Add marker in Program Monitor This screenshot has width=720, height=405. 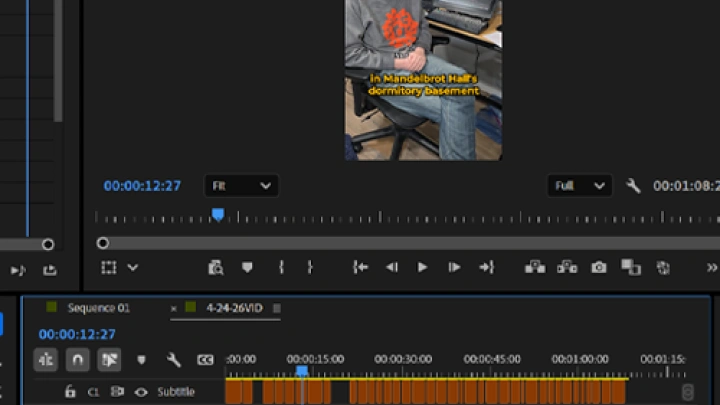point(247,267)
